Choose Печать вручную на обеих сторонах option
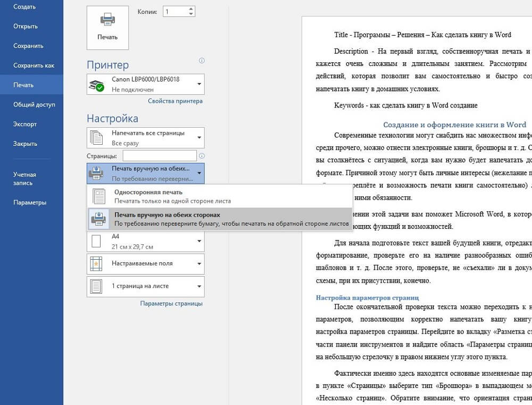This screenshot has height=405, width=532. 167,214
